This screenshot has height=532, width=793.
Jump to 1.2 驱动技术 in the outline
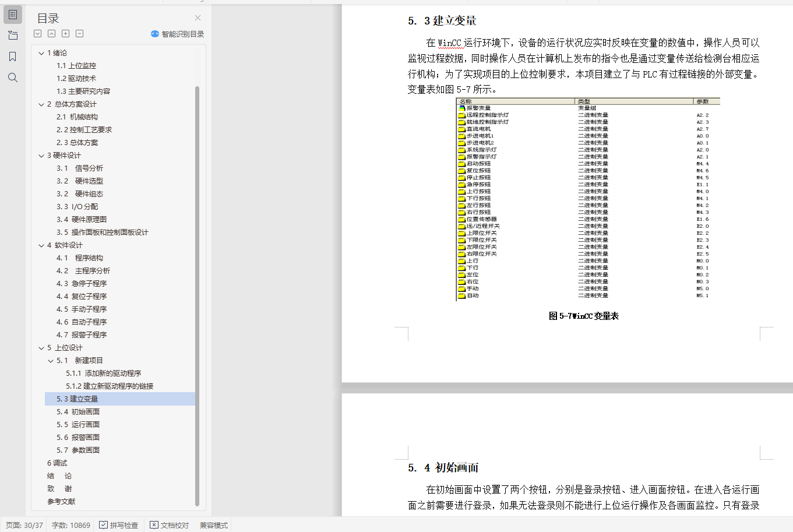pos(76,79)
